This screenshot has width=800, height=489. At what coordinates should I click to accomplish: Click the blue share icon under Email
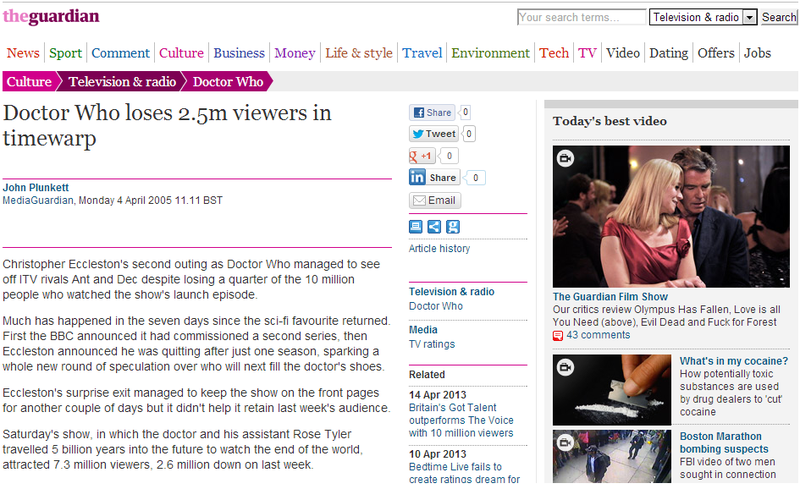pos(434,227)
